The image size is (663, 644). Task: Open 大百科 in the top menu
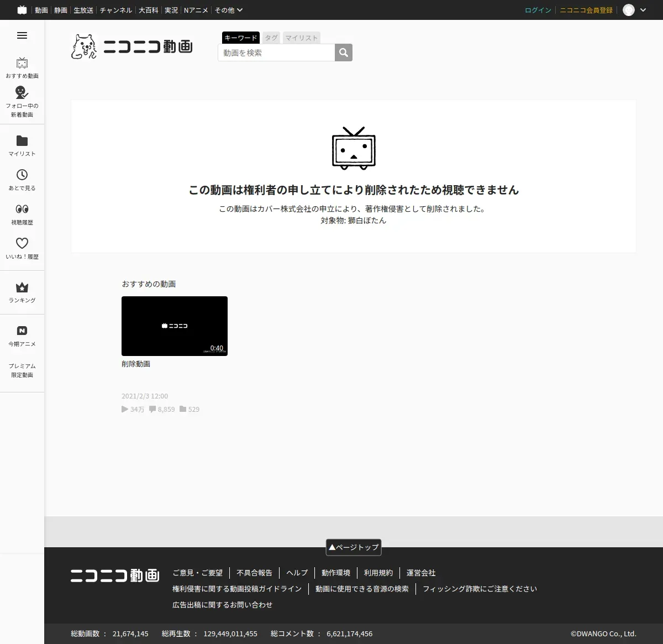[x=149, y=10]
